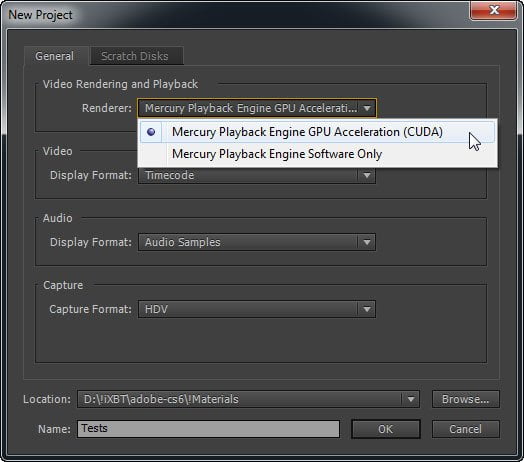Viewport: 524px width, 462px height.
Task: Switch to the Scratch Disks tab
Action: (x=137, y=56)
